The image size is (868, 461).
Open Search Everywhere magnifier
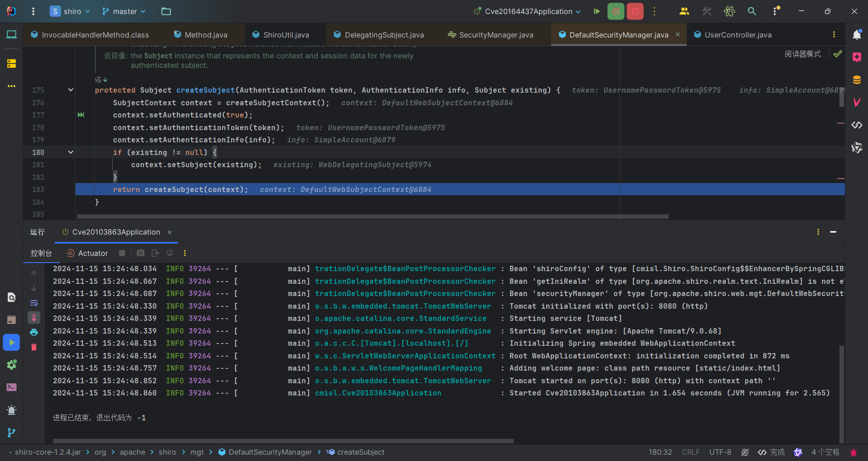click(752, 11)
